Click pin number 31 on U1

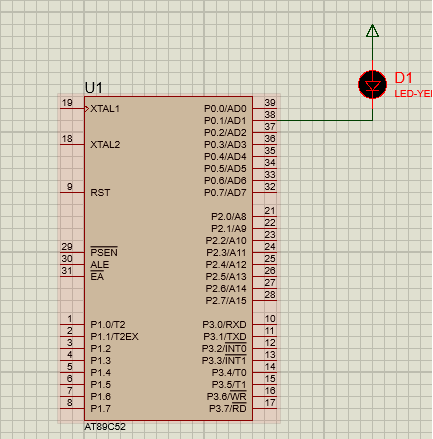tap(67, 271)
